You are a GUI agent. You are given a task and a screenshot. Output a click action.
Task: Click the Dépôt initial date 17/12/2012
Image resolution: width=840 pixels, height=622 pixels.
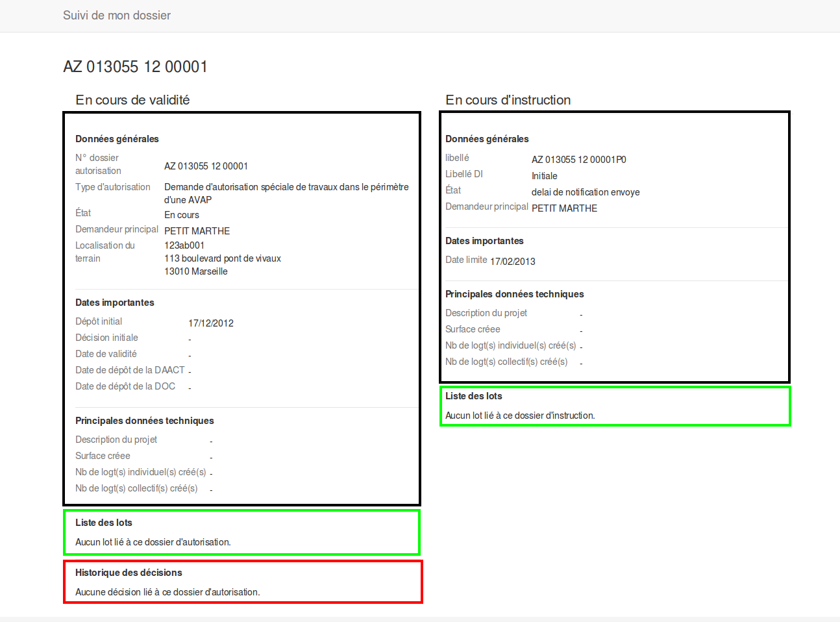click(211, 323)
